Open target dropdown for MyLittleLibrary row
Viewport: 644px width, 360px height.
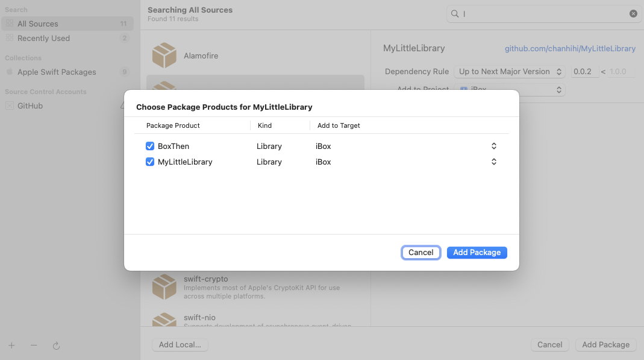(493, 162)
